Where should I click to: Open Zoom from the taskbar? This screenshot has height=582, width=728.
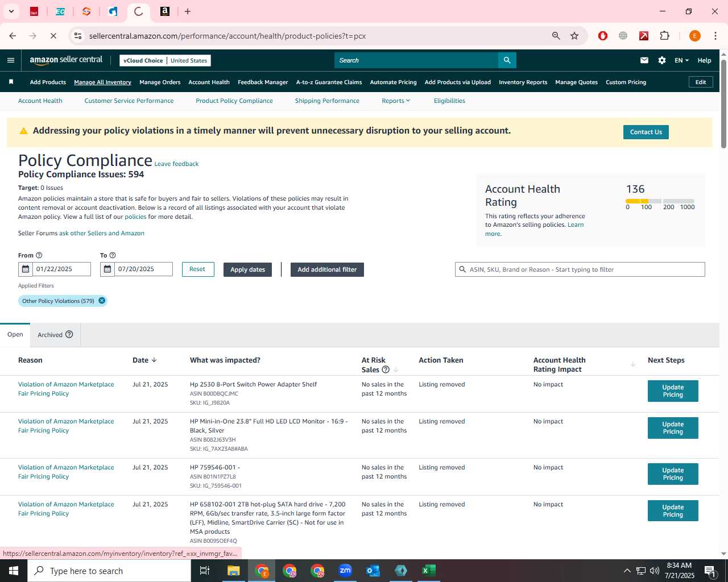[x=345, y=571]
